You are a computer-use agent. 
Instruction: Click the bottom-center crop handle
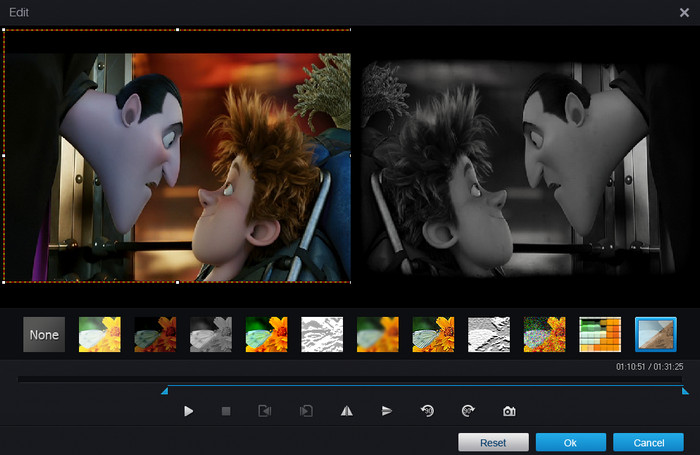click(x=178, y=282)
